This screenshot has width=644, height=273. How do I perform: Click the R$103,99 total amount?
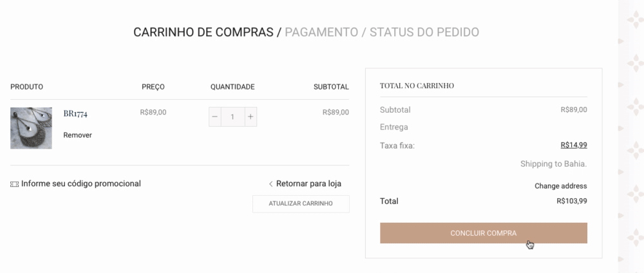571,201
